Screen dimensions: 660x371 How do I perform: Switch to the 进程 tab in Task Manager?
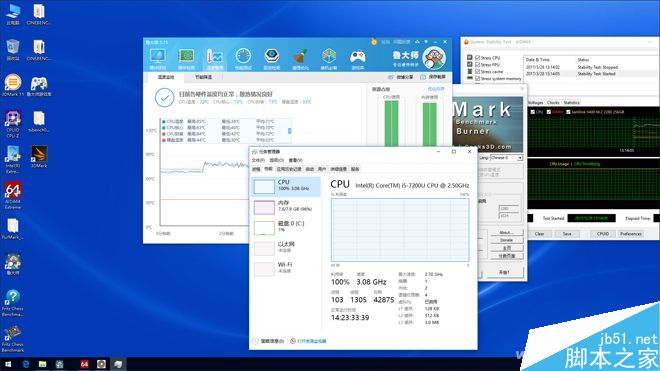256,169
